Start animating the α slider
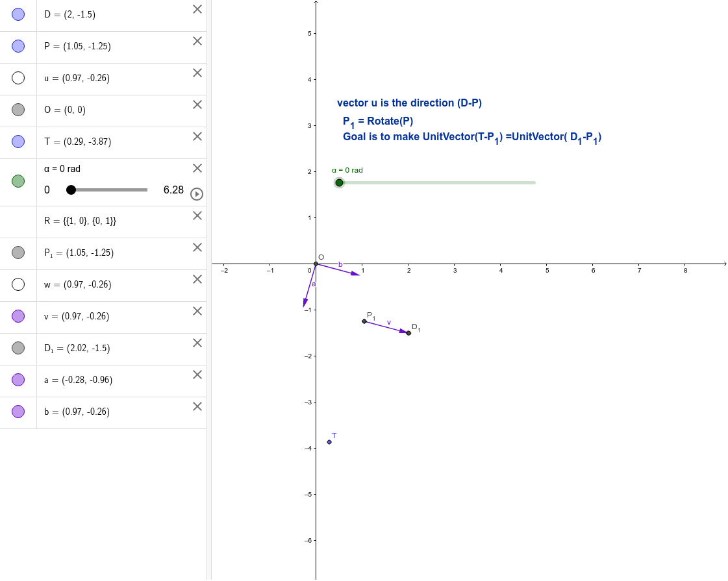Image resolution: width=728 pixels, height=581 pixels. pyautogui.click(x=196, y=193)
